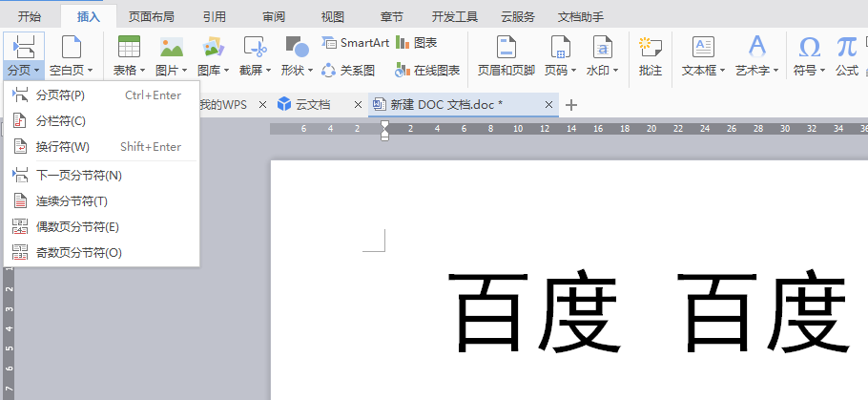The height and width of the screenshot is (400, 868).
Task: Click the 分页 page break icon
Action: tap(24, 47)
